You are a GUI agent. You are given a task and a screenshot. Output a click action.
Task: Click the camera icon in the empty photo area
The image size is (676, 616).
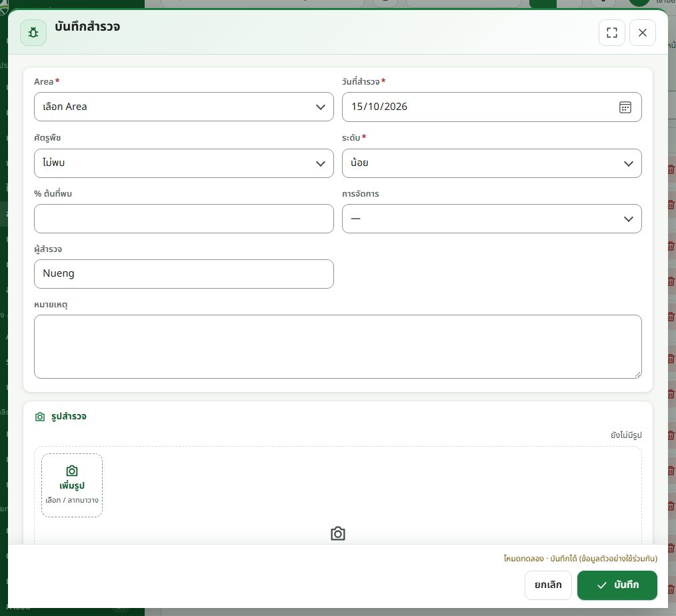point(338,533)
